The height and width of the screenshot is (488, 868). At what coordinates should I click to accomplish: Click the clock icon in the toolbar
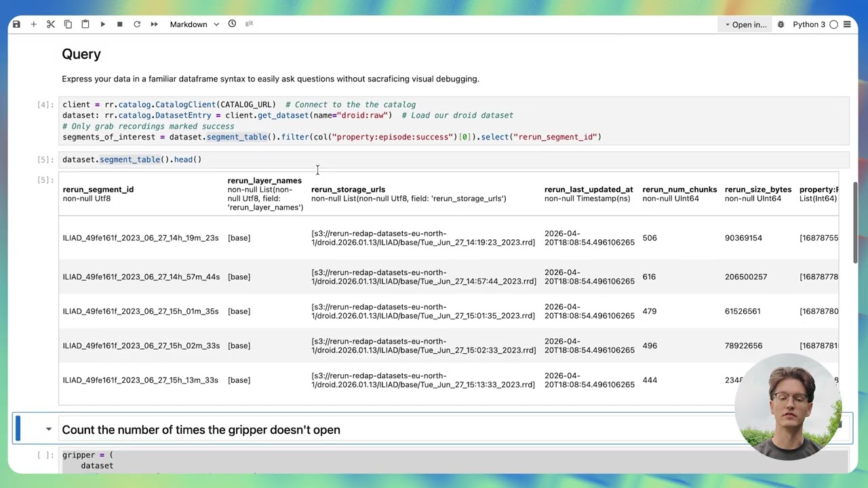pos(232,24)
